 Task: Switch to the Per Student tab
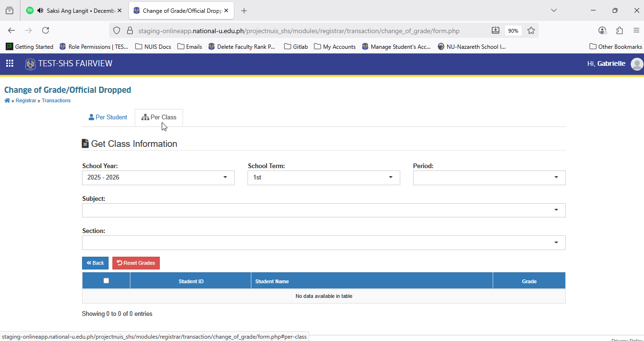point(108,117)
